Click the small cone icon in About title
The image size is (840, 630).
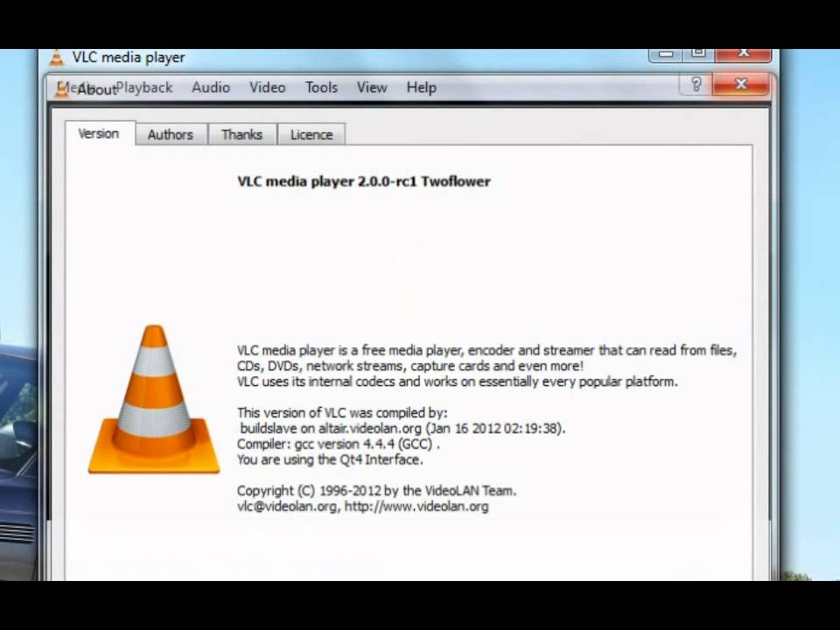coord(63,89)
